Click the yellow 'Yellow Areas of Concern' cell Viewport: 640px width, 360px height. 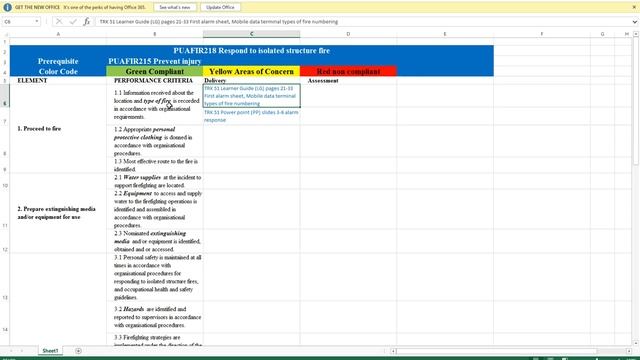pyautogui.click(x=251, y=71)
